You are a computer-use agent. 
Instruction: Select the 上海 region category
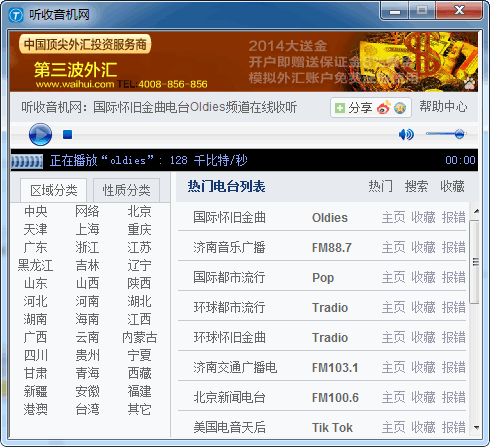87,229
